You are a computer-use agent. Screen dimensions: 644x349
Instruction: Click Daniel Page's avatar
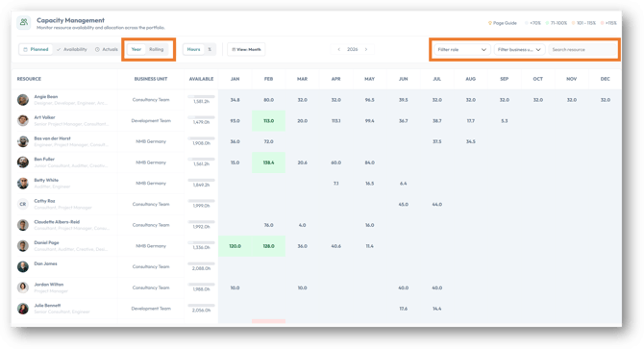pyautogui.click(x=23, y=246)
